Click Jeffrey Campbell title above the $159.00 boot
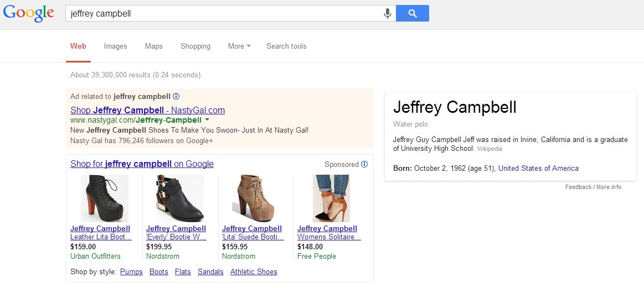Screen dimensions: 644x288 pos(100,228)
